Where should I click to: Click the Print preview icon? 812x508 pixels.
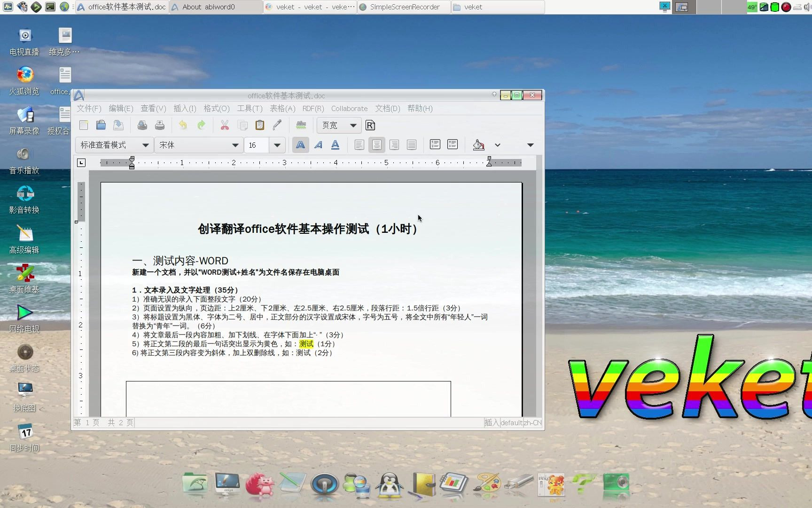coord(142,125)
